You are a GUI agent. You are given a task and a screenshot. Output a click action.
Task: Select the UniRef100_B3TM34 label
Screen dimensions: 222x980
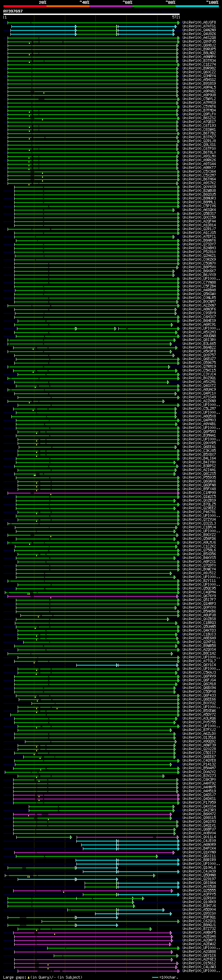click(x=199, y=60)
